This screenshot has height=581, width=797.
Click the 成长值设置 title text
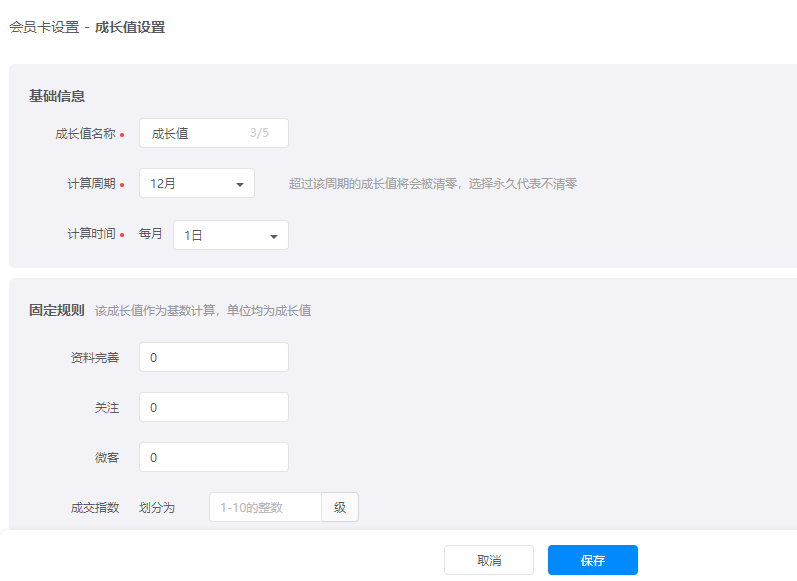[130, 27]
